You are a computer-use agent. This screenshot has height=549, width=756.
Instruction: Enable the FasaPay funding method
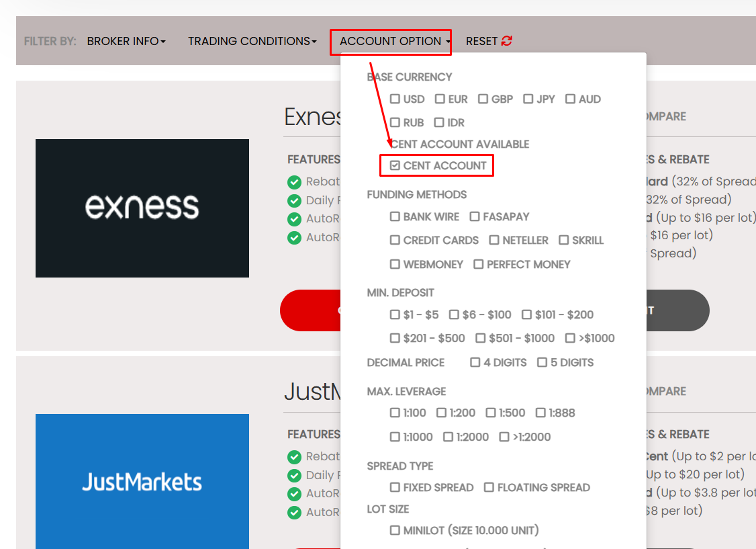pos(475,216)
